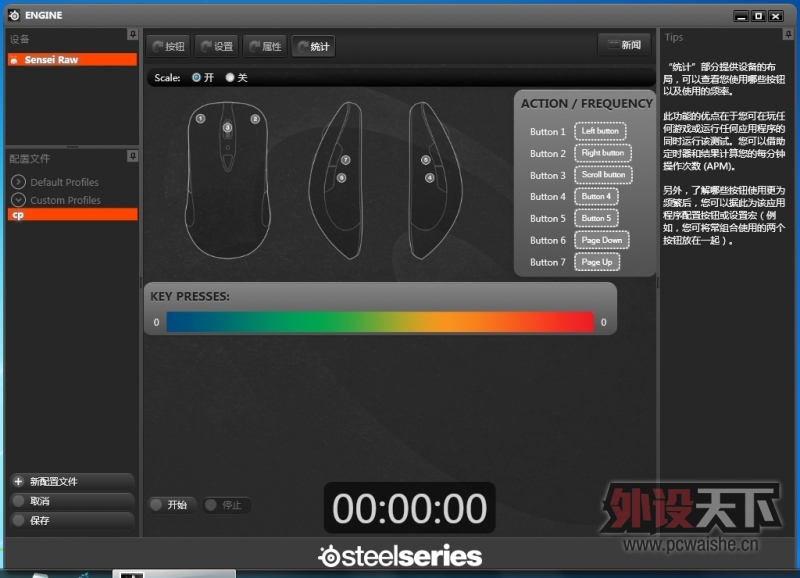The width and height of the screenshot is (800, 578).
Task: Pin the 配置文件 profiles panel
Action: 133,156
